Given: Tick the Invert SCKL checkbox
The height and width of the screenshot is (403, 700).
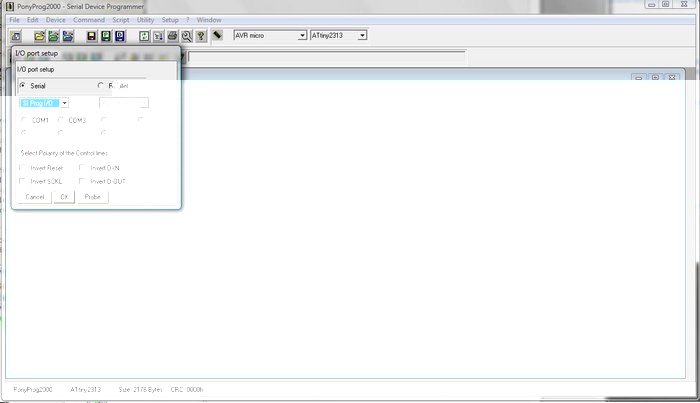Looking at the screenshot, I should pyautogui.click(x=23, y=181).
